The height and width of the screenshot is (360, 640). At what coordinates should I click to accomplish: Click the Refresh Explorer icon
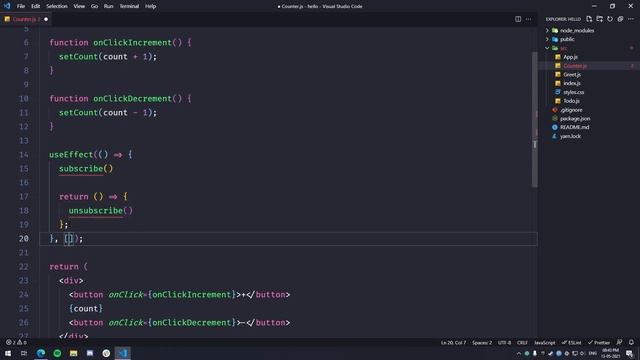coord(610,19)
